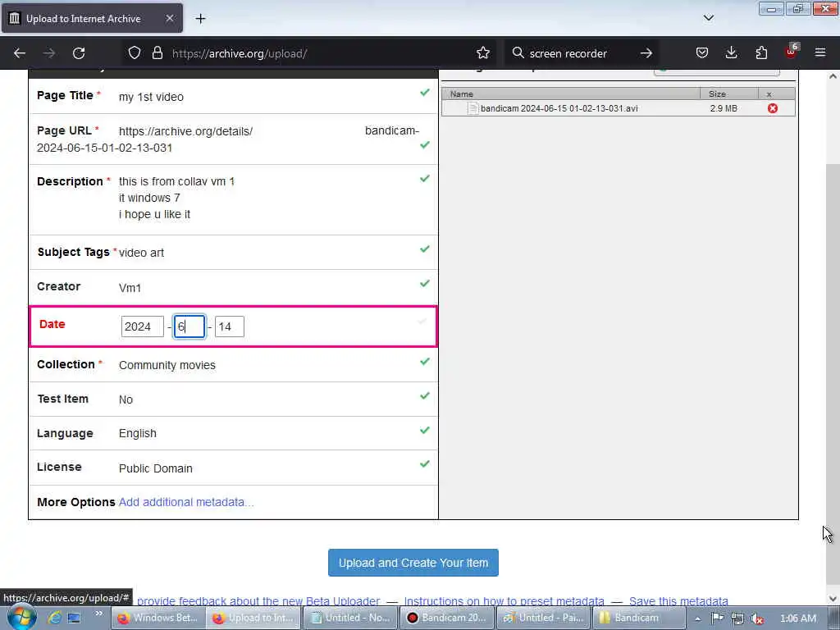This screenshot has height=630, width=840.
Task: Click the scrollbar down arrow
Action: [x=833, y=598]
